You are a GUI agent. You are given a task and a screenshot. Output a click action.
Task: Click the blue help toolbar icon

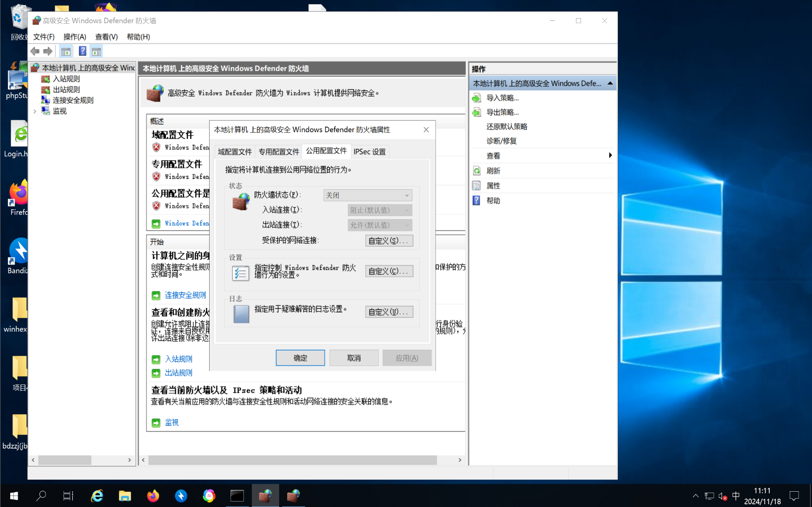83,51
